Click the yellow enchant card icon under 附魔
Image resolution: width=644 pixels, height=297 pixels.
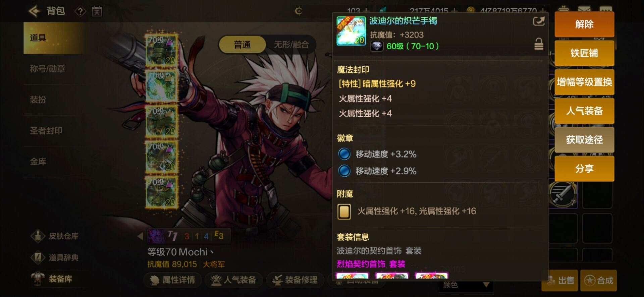(344, 212)
